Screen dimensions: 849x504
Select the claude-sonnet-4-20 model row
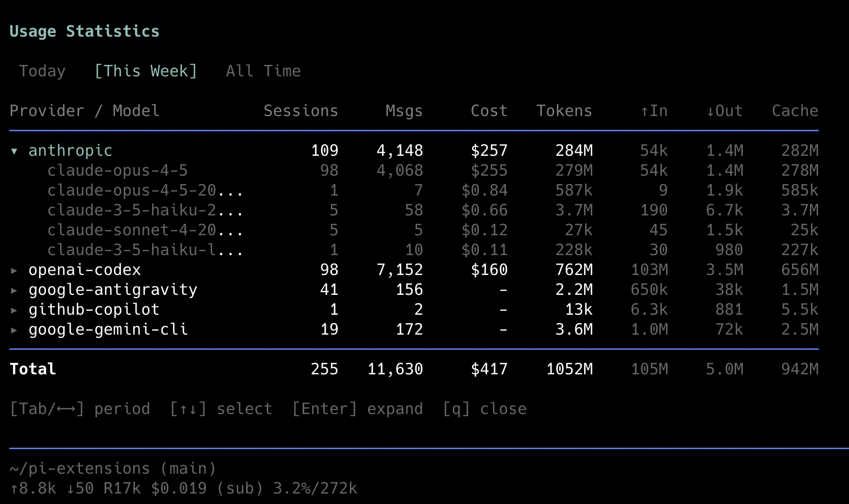pyautogui.click(x=145, y=230)
